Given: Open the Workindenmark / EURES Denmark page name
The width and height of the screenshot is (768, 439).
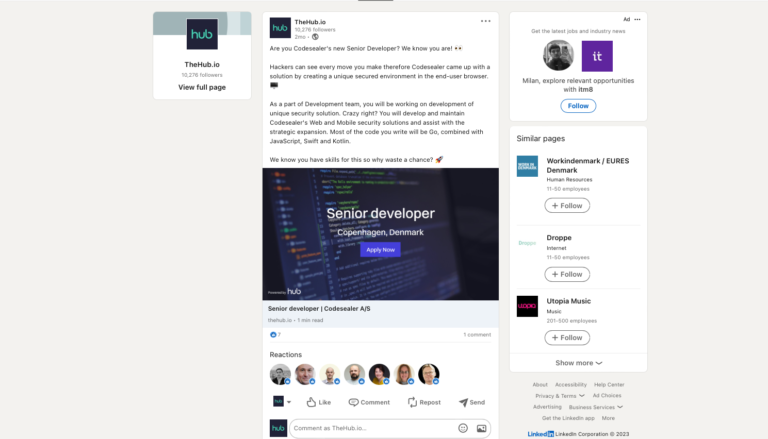Looking at the screenshot, I should pos(588,166).
